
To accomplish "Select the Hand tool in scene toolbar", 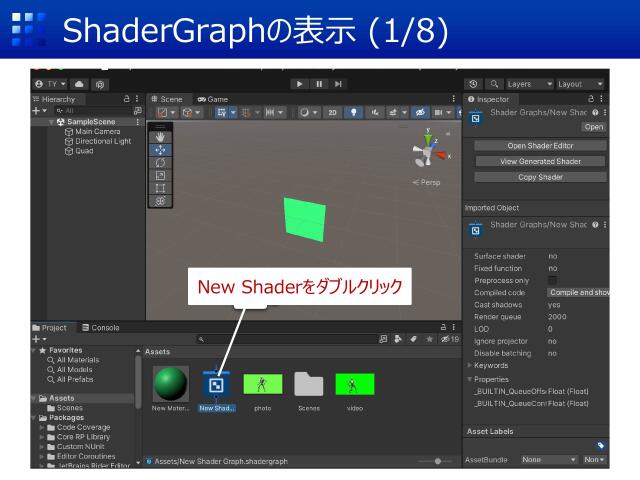I will pos(160,137).
